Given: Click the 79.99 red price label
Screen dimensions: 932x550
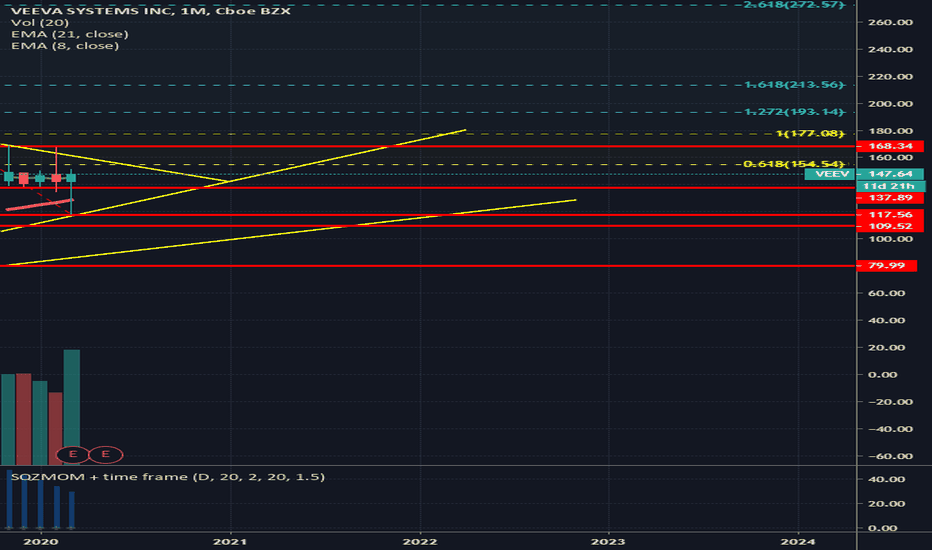Looking at the screenshot, I should tap(887, 265).
